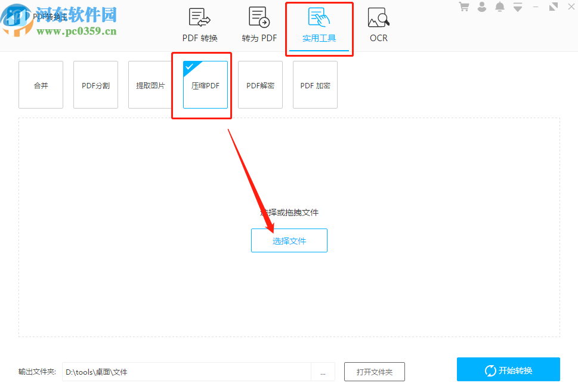Viewport: 578px width, 392px height.
Task: Click the shopping cart icon
Action: coord(463,7)
